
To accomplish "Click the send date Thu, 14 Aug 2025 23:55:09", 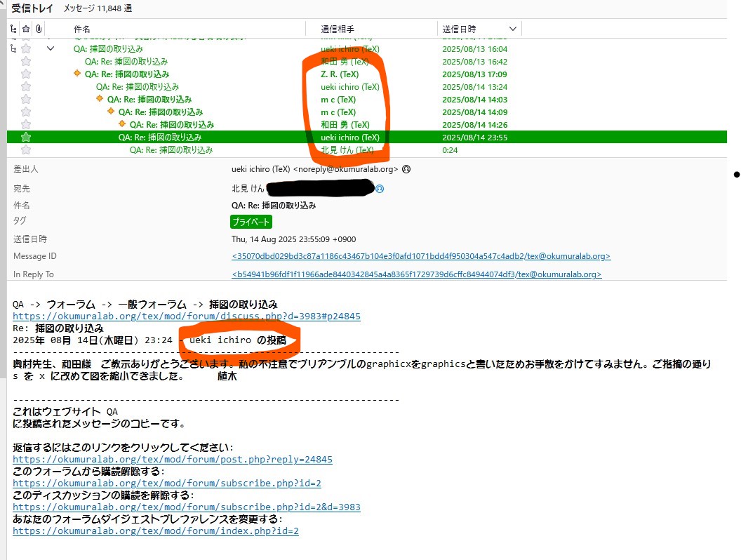I will coord(293,239).
